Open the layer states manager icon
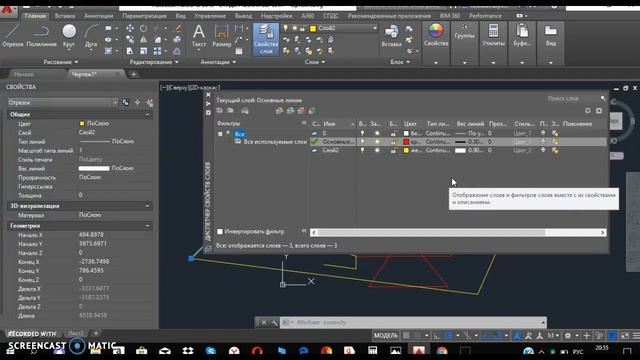640x360 pixels. click(245, 111)
